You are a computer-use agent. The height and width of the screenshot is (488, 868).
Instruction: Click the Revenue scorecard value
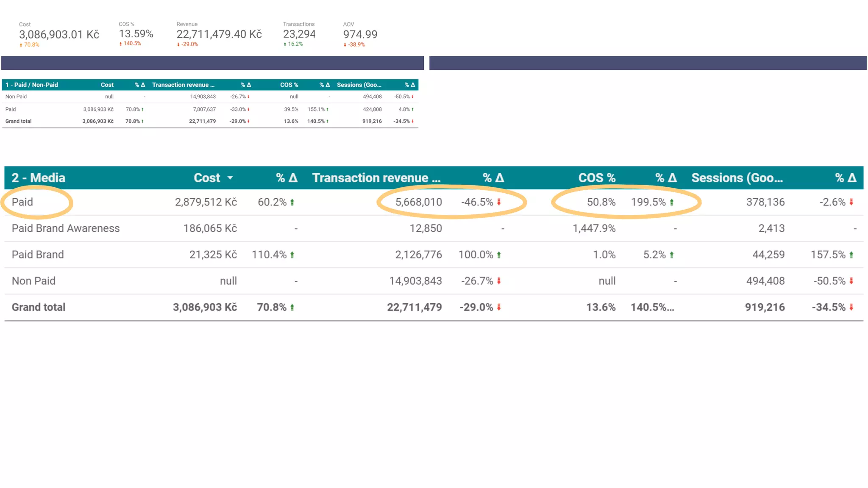pyautogui.click(x=219, y=34)
